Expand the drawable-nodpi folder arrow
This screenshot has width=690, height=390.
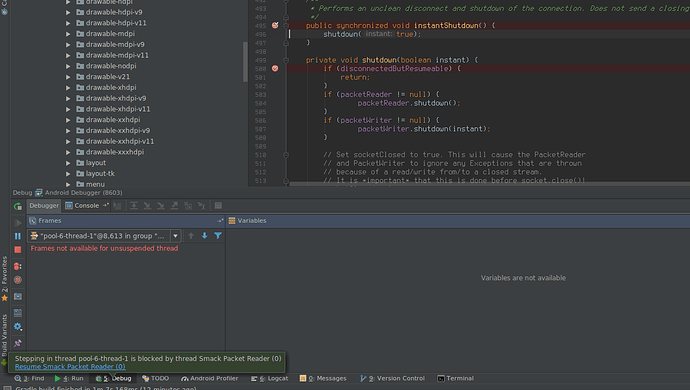click(68, 66)
